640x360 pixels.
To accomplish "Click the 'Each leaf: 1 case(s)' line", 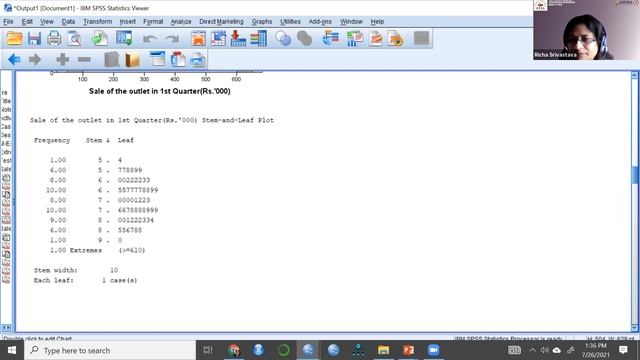I will 85,280.
